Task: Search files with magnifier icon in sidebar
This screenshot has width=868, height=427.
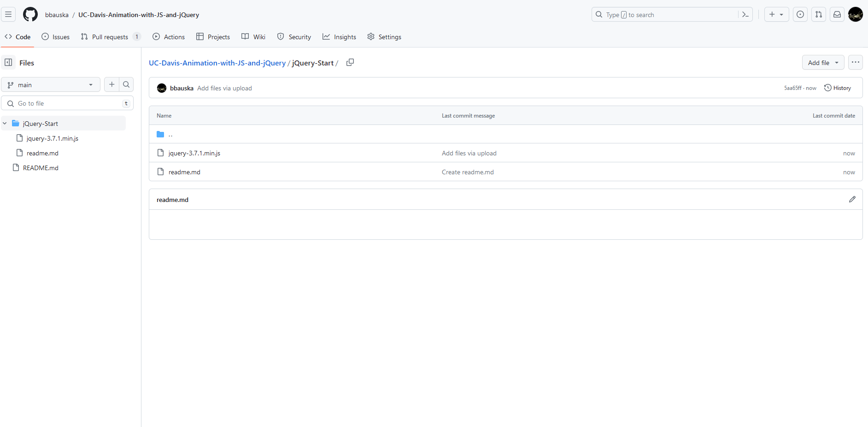Action: click(x=126, y=84)
